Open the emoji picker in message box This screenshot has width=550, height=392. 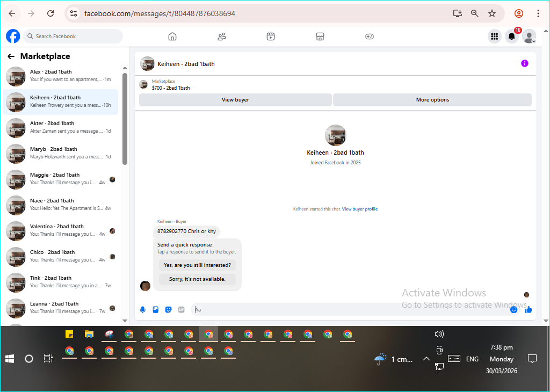click(x=514, y=310)
